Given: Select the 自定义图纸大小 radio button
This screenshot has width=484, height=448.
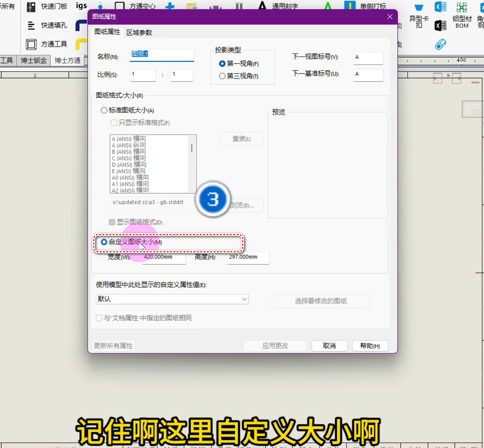Looking at the screenshot, I should (x=104, y=242).
